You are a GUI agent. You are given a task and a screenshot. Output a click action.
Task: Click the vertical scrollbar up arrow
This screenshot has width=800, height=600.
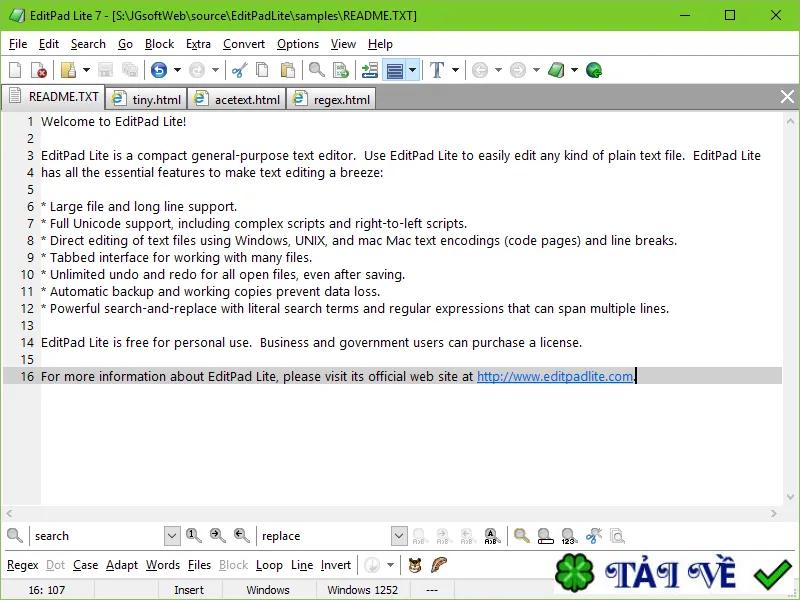coord(790,121)
